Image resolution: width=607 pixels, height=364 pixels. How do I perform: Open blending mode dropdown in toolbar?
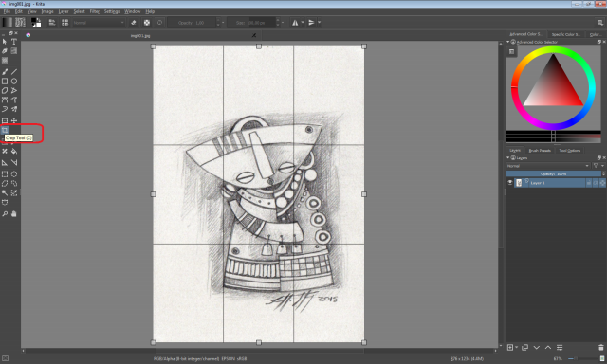click(99, 23)
